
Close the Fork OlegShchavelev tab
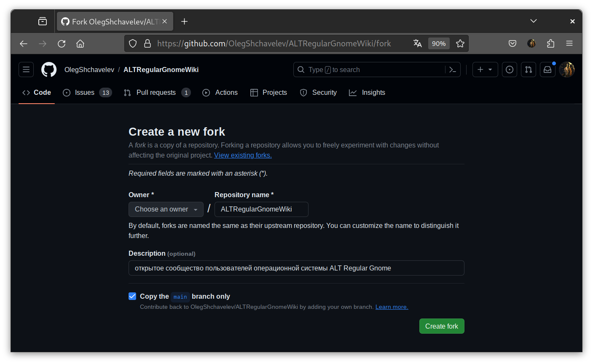point(165,21)
